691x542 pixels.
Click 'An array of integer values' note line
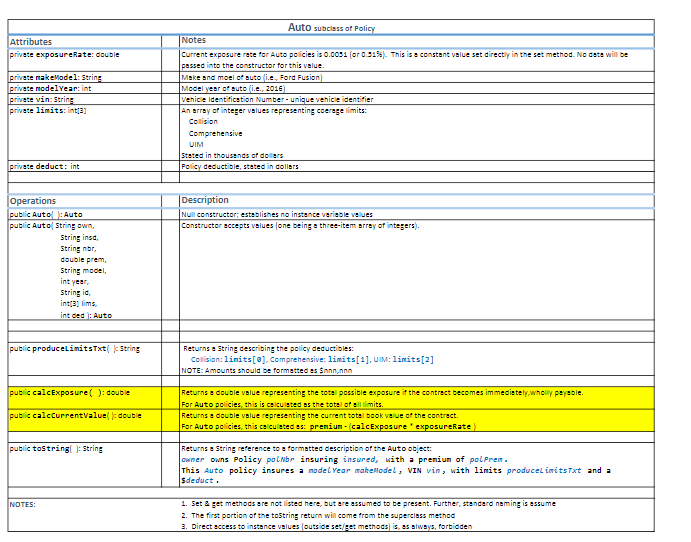274,110
